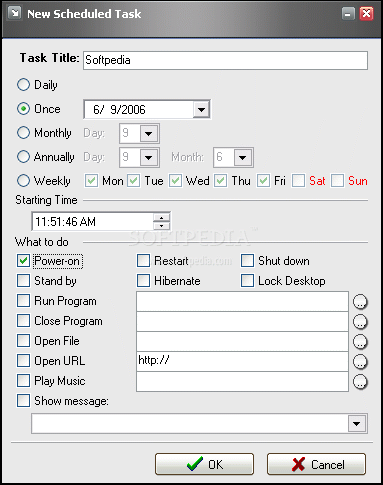Click round button next to Open URL field
The width and height of the screenshot is (383, 485).
pos(360,362)
